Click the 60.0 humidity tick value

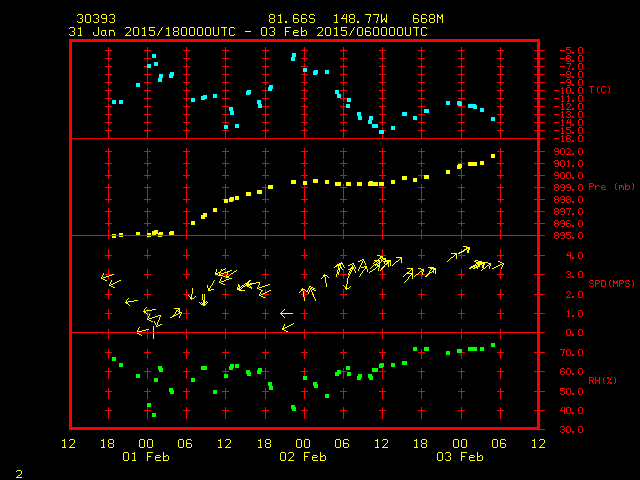click(x=571, y=372)
